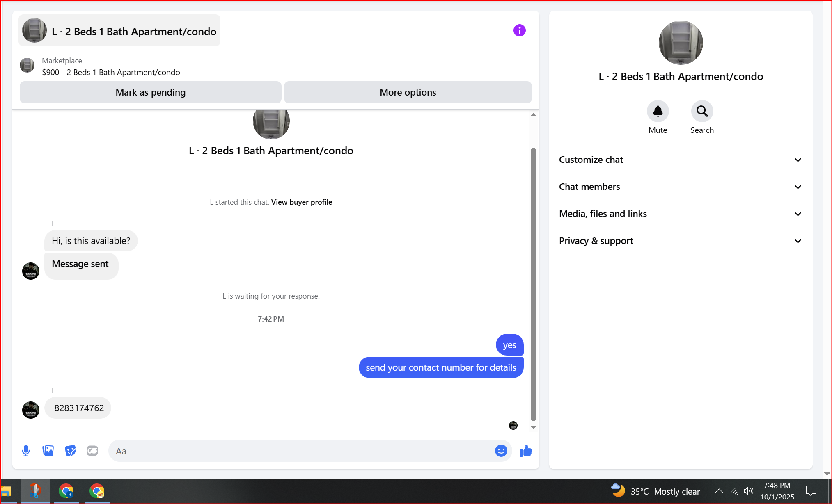Open Windows notification center

click(x=811, y=491)
